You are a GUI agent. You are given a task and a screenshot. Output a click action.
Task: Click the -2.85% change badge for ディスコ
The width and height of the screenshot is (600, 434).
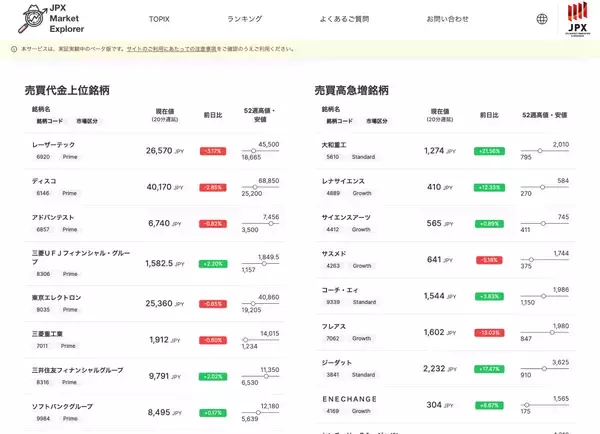point(213,188)
